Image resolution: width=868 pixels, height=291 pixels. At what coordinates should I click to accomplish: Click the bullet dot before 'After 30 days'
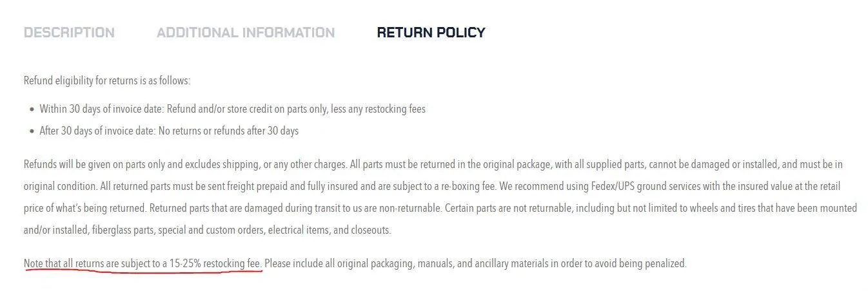coord(32,131)
